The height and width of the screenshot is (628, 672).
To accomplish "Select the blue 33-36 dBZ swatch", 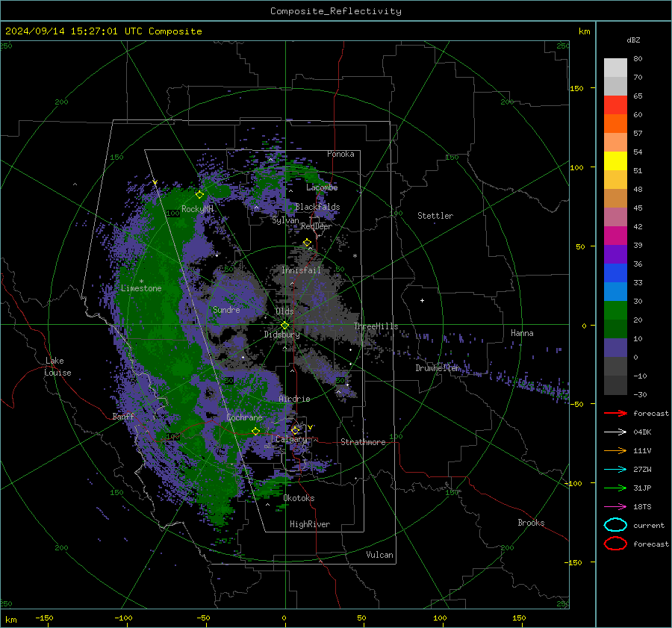I will tap(615, 273).
